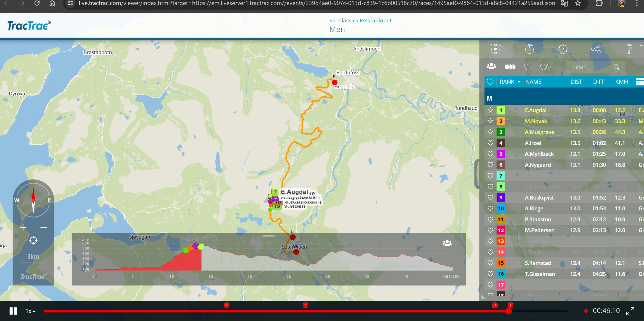Click the finish marker F on map
This screenshot has width=644, height=321.
(334, 82)
